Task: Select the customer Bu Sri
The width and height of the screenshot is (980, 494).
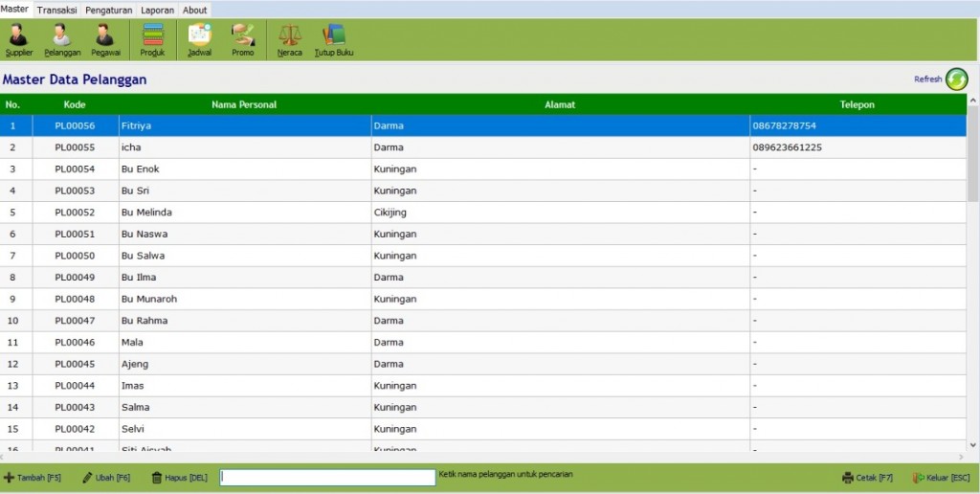Action: pos(483,191)
